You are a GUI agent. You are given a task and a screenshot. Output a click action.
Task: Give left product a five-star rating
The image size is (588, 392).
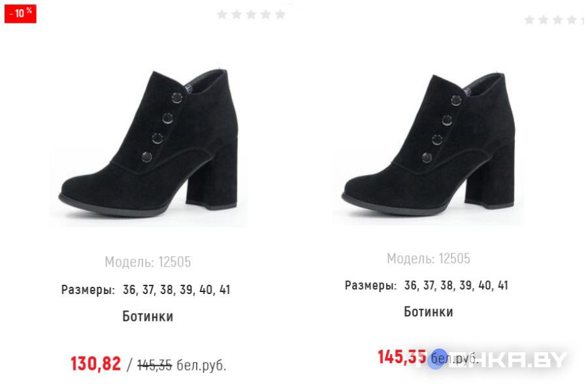[x=280, y=14]
